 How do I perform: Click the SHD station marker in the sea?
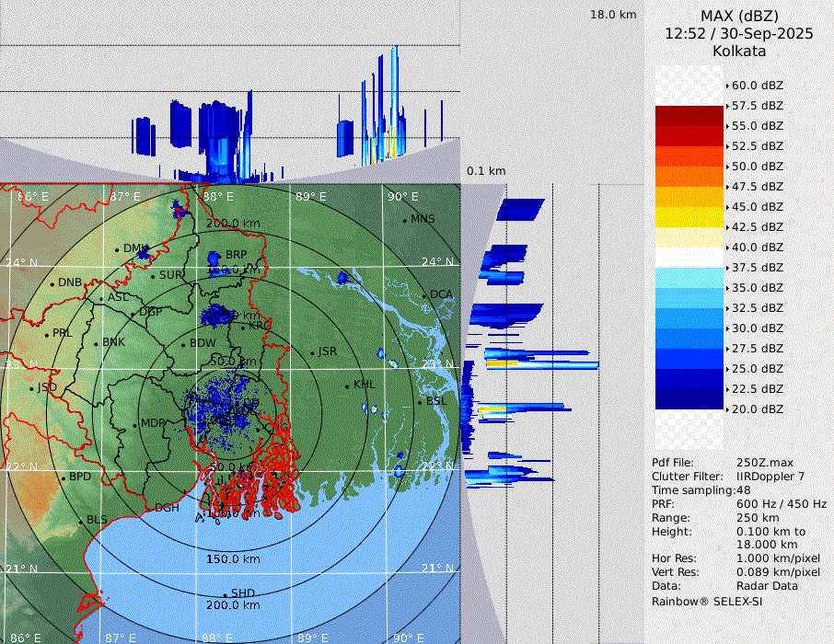225,594
